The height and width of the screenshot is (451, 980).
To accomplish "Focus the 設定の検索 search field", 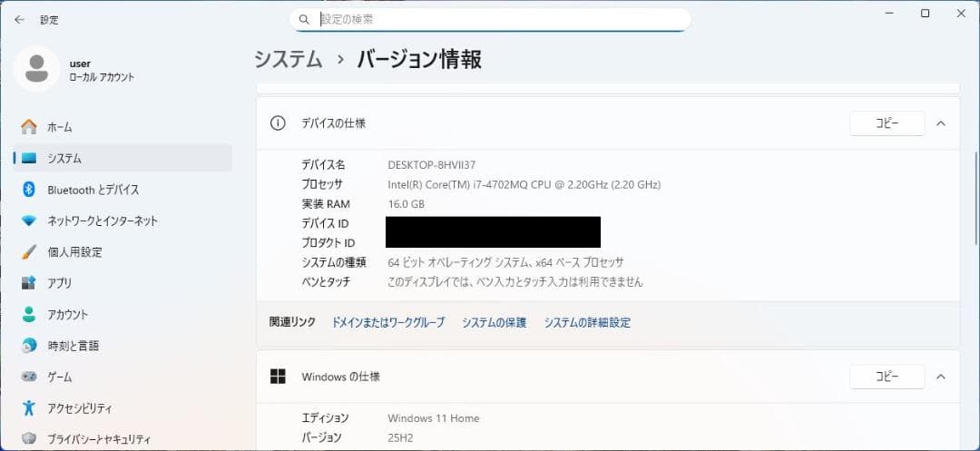I will [x=490, y=20].
